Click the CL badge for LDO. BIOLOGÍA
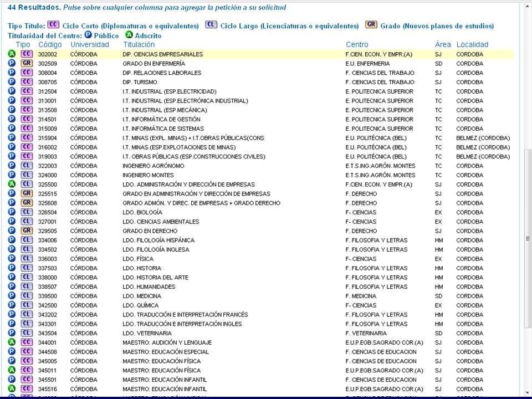 tap(27, 212)
